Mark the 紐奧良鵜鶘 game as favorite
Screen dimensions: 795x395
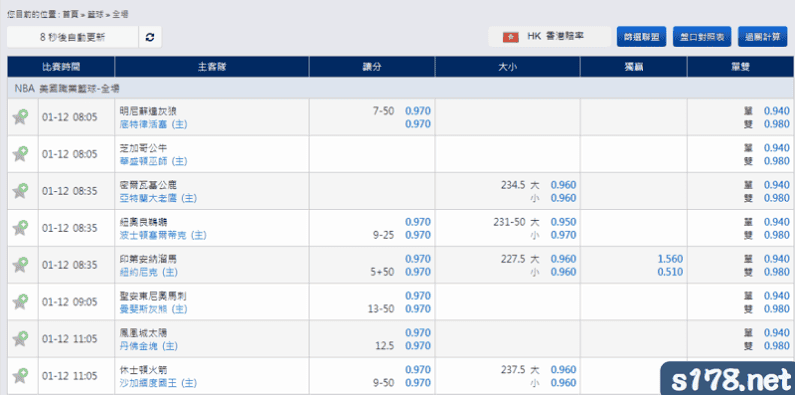point(20,228)
